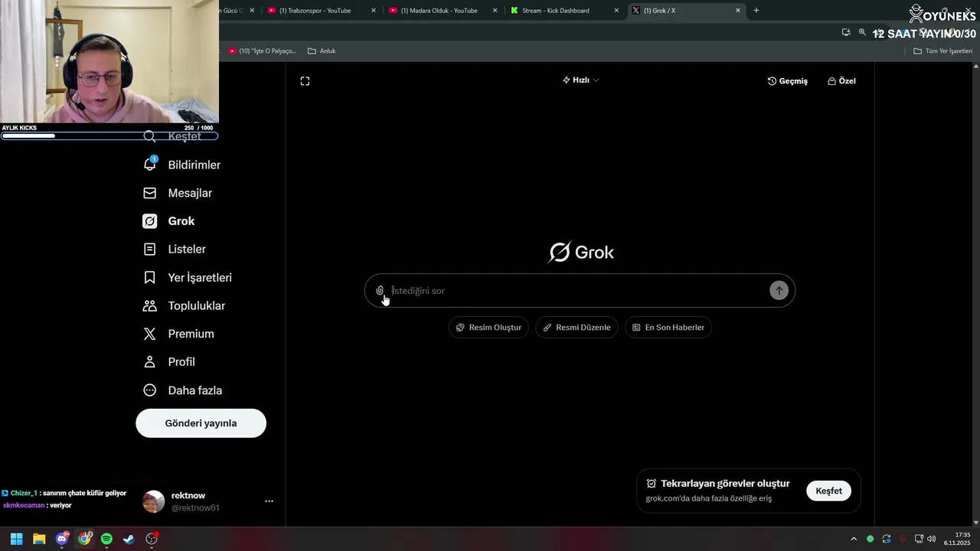This screenshot has height=551, width=980.
Task: Click Keşfet button in tasks banner
Action: point(828,491)
